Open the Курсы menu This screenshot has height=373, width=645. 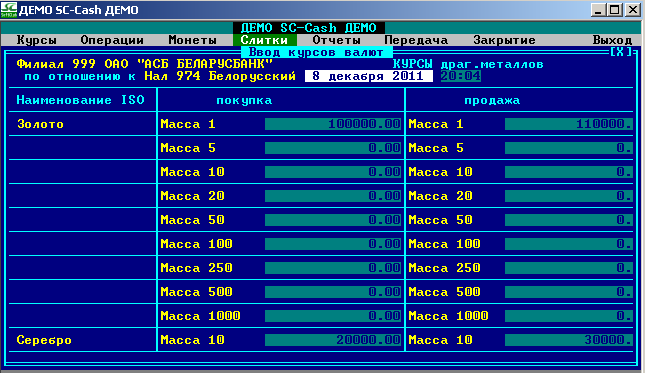tap(37, 40)
